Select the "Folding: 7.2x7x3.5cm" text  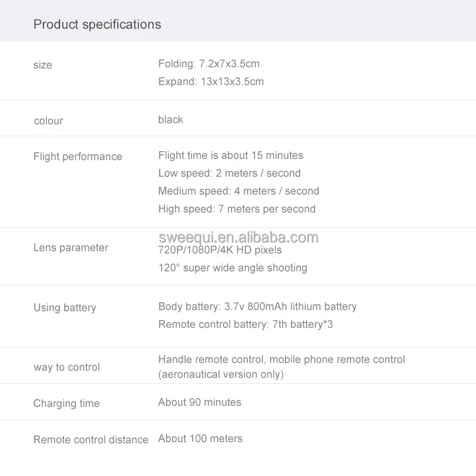(x=209, y=64)
